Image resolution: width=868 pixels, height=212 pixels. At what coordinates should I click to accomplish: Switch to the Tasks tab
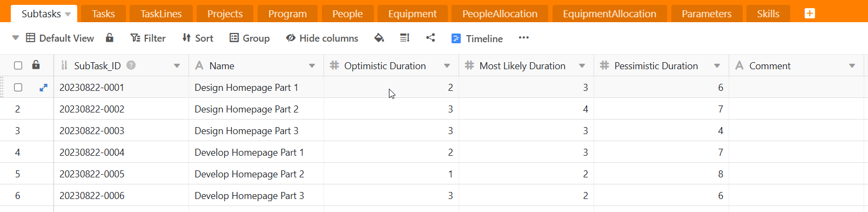click(x=103, y=14)
